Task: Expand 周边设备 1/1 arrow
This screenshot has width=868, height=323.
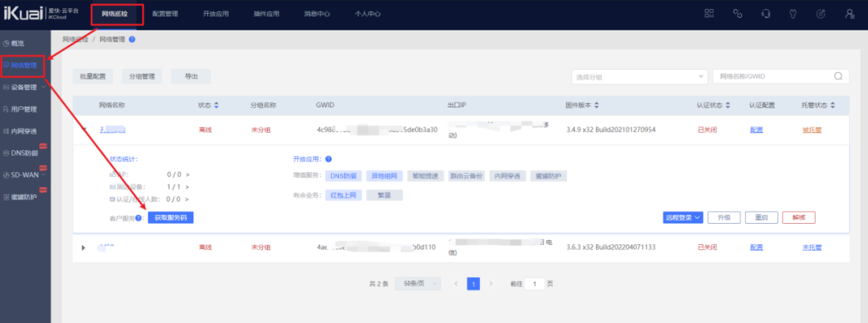Action: (187, 187)
